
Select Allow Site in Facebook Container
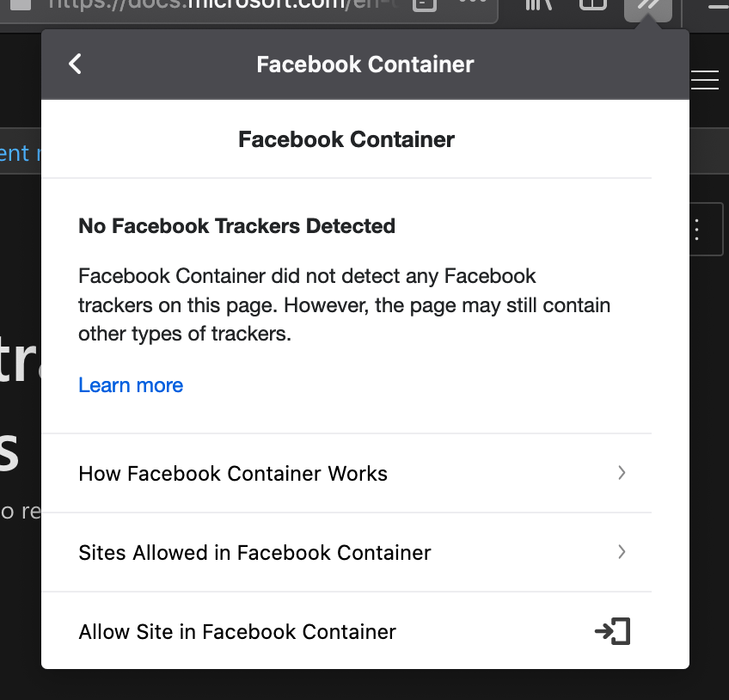[236, 631]
